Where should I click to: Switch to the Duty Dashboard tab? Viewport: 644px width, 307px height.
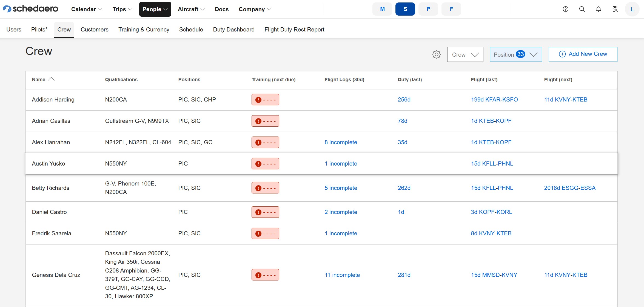click(234, 30)
